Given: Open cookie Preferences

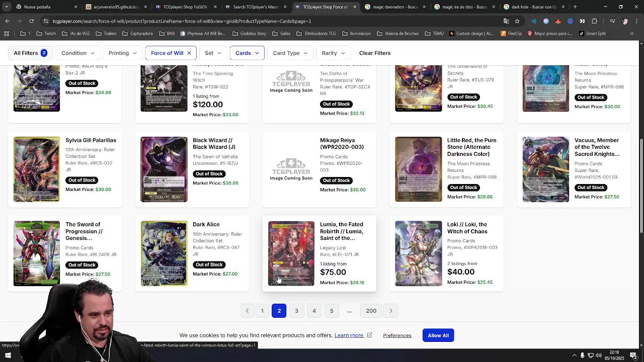Looking at the screenshot, I should pyautogui.click(x=397, y=335).
